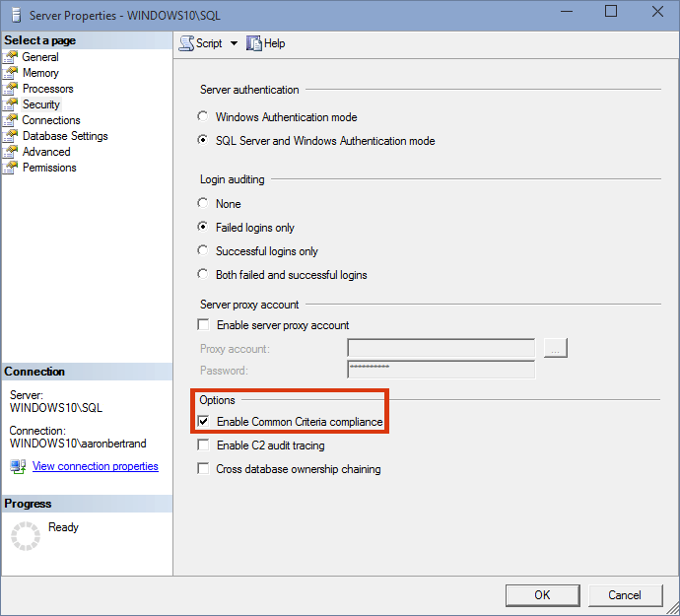Click the Login auditing group heading
The width and height of the screenshot is (680, 616).
(x=232, y=179)
